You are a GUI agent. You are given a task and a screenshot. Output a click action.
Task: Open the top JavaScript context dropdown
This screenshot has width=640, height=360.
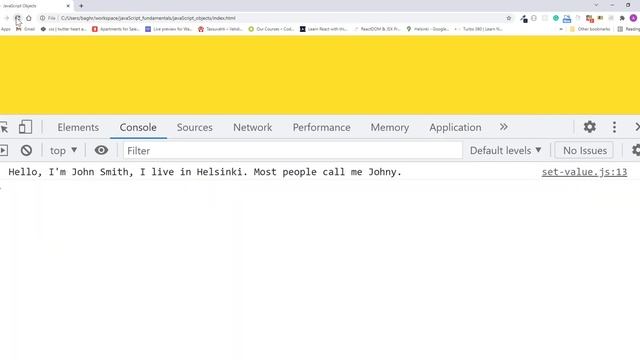click(x=63, y=151)
